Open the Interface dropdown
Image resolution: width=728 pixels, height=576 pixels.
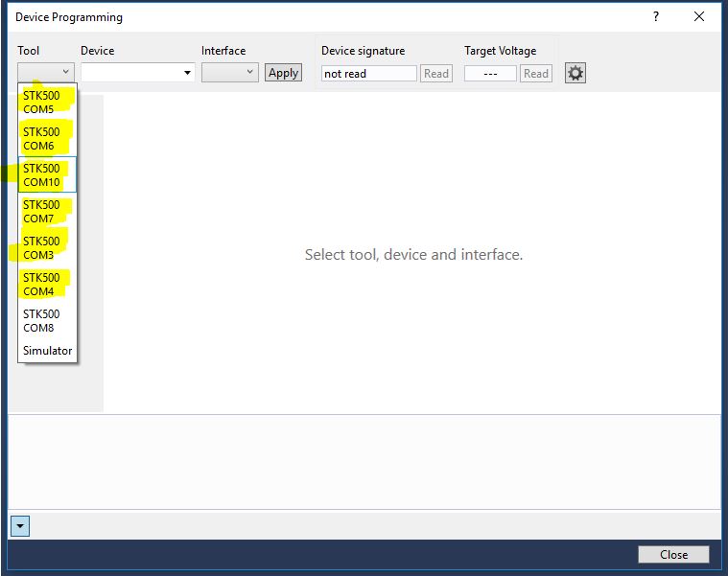point(230,72)
